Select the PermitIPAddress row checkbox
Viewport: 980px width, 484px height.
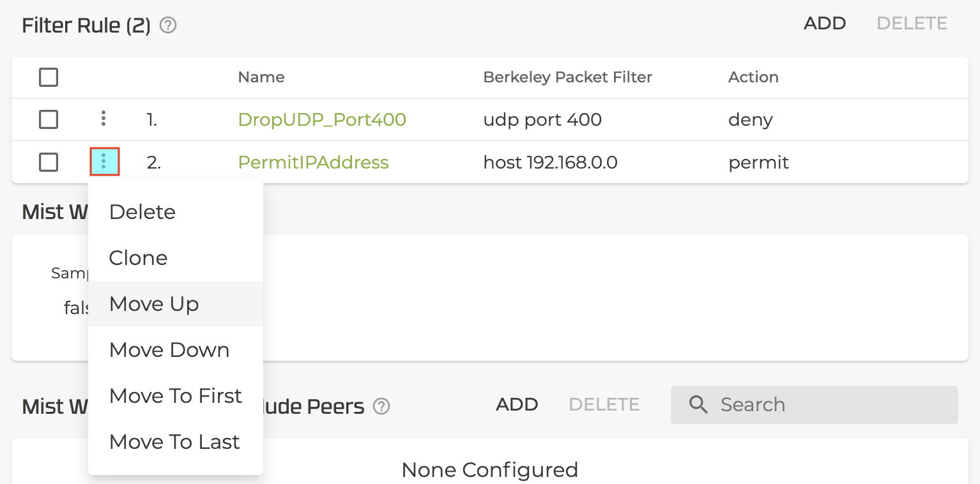tap(49, 162)
